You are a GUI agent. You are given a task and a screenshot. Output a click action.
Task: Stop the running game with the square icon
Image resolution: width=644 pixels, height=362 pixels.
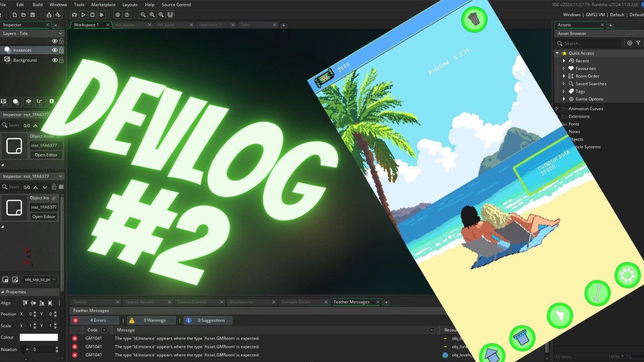[93, 15]
